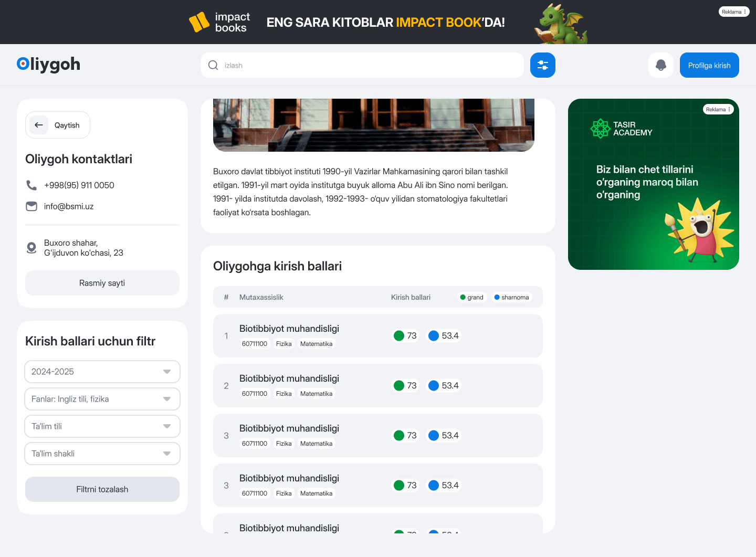
Task: Open Reklama options on Tasir Academy ad
Action: [x=718, y=109]
